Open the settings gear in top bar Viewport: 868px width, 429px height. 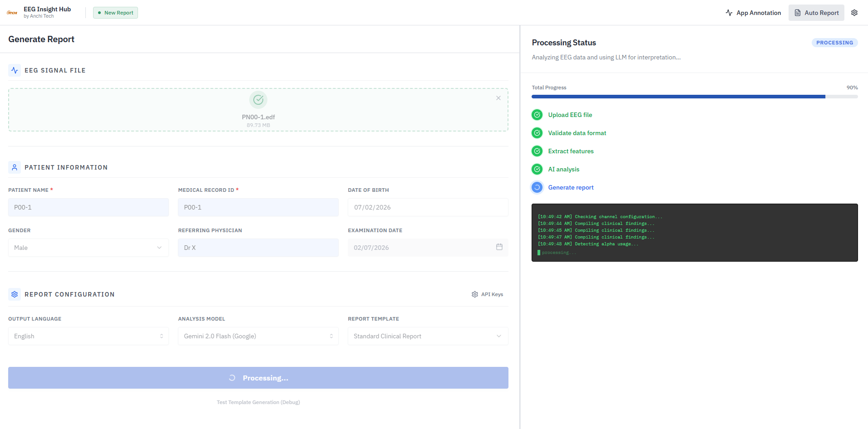854,13
